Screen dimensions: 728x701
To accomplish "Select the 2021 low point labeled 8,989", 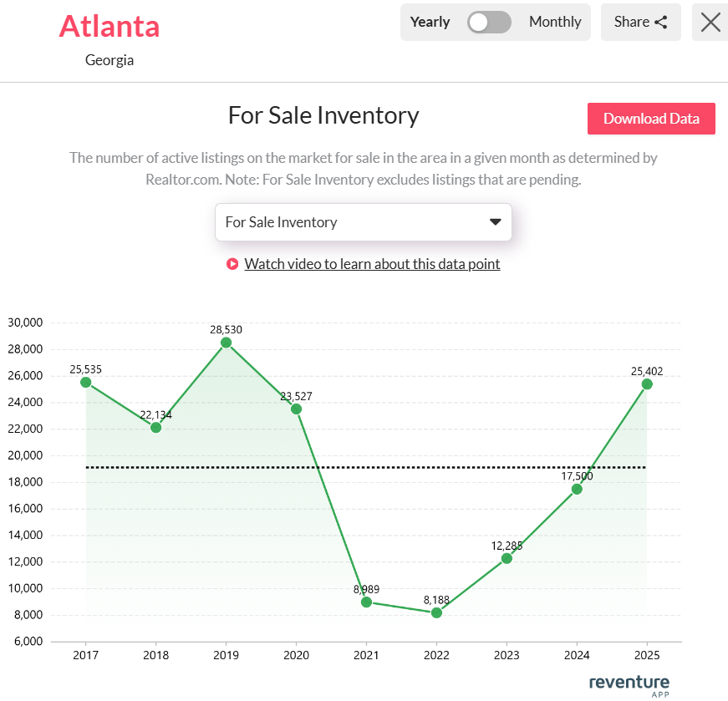I will point(366,602).
